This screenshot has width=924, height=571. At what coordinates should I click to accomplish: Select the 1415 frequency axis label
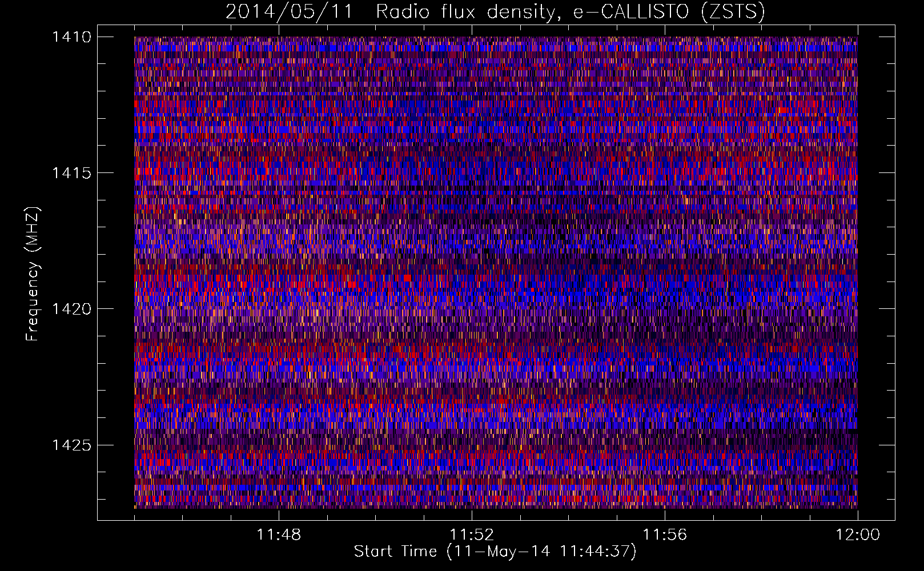point(71,173)
